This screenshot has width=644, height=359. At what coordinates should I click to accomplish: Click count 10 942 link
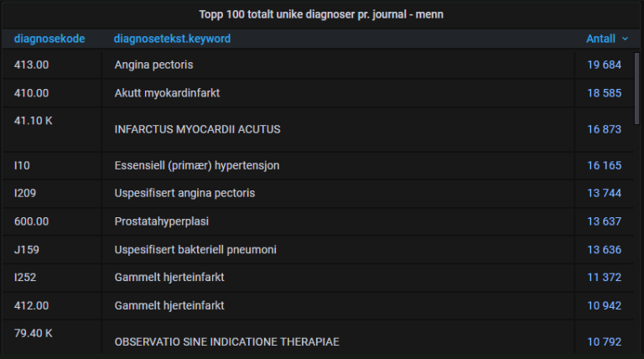tap(604, 305)
